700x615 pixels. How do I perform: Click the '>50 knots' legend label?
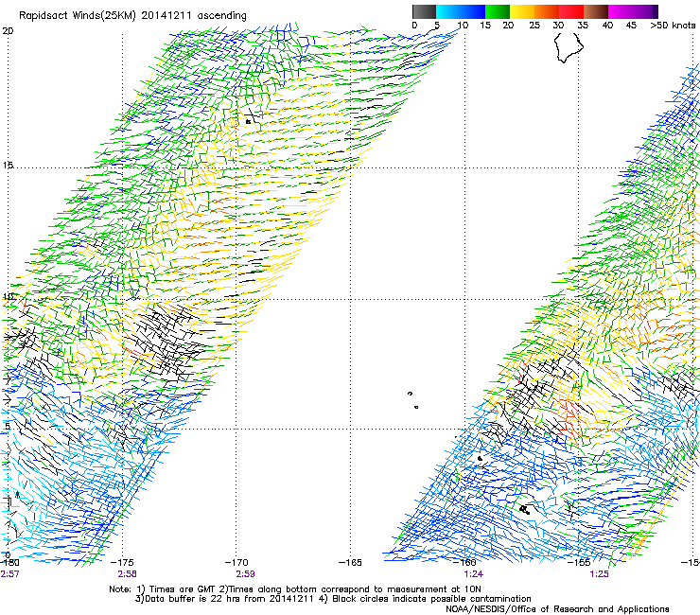coord(673,26)
